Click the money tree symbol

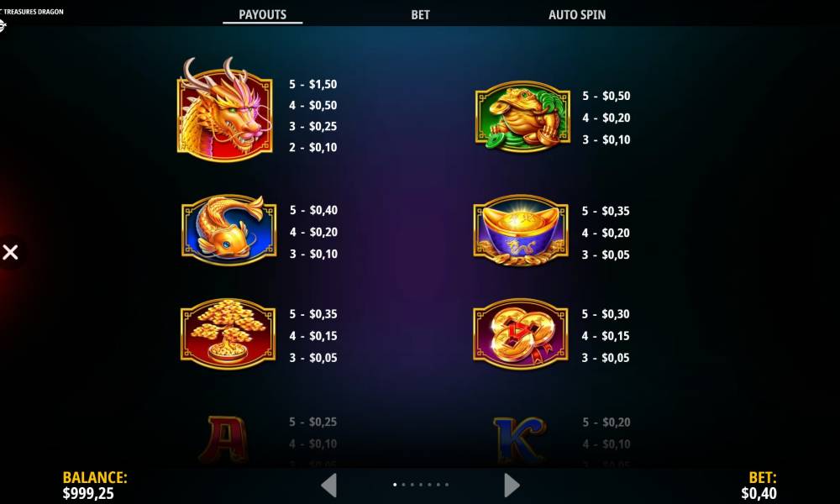click(228, 333)
